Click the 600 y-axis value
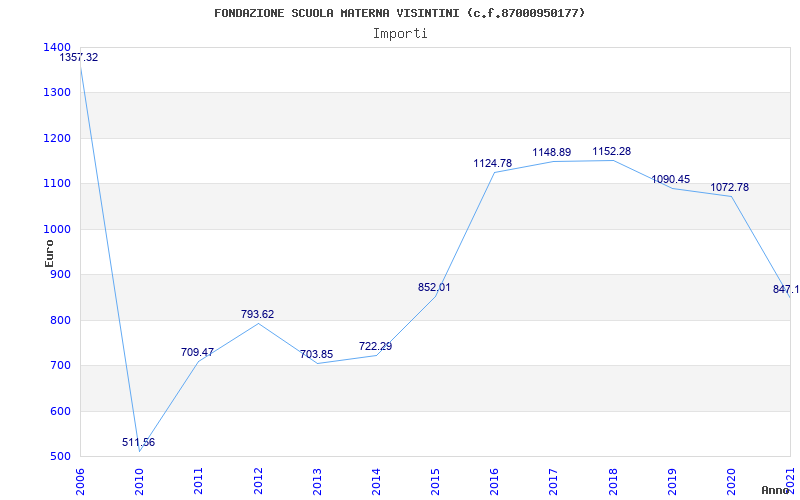The image size is (800, 500). click(60, 411)
